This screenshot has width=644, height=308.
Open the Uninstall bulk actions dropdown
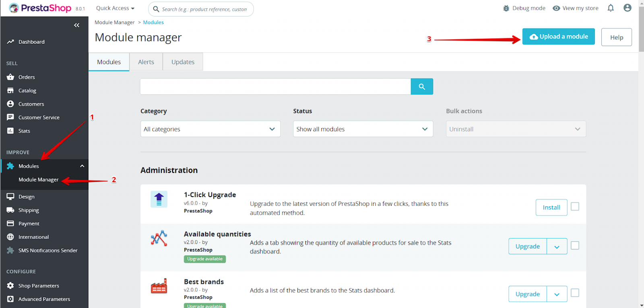click(516, 129)
